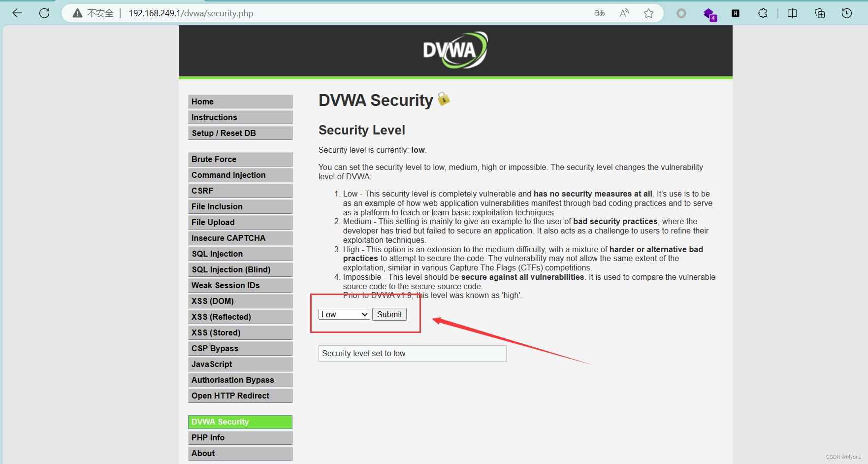Open the browser history icon
868x464 pixels.
click(847, 13)
